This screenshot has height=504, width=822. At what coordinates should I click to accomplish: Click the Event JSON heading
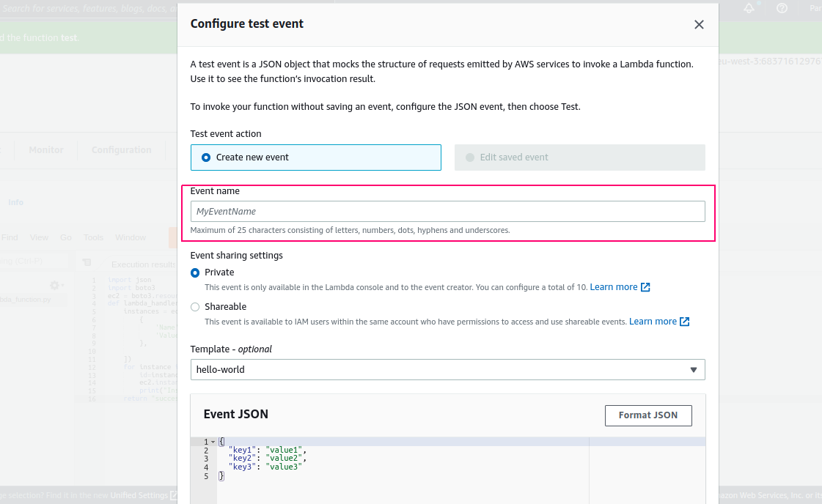(x=236, y=414)
